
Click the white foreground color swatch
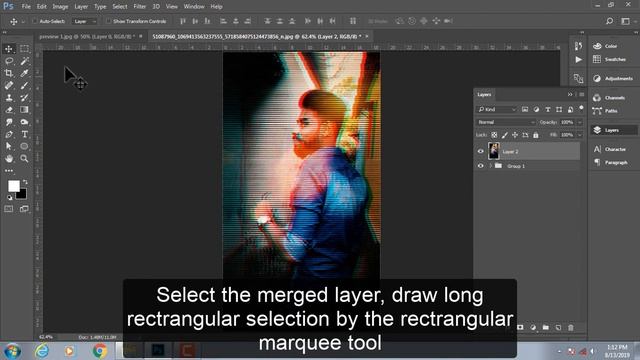tap(13, 186)
